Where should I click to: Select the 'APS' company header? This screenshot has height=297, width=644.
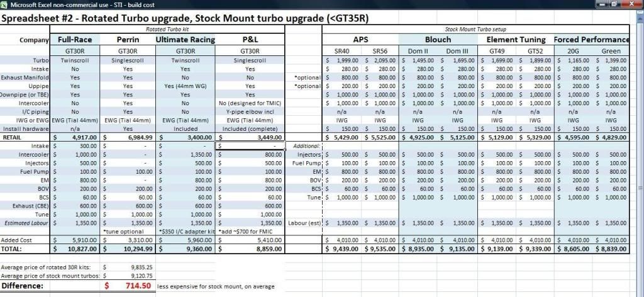360,40
